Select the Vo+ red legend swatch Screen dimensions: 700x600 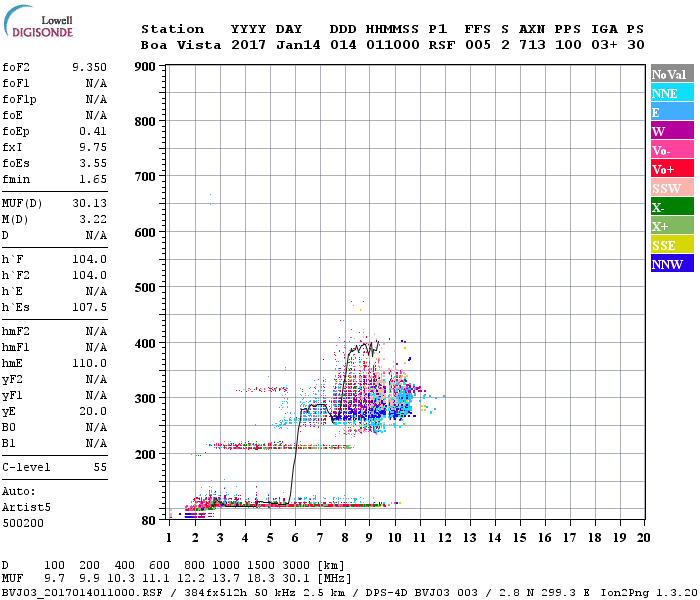(x=672, y=169)
